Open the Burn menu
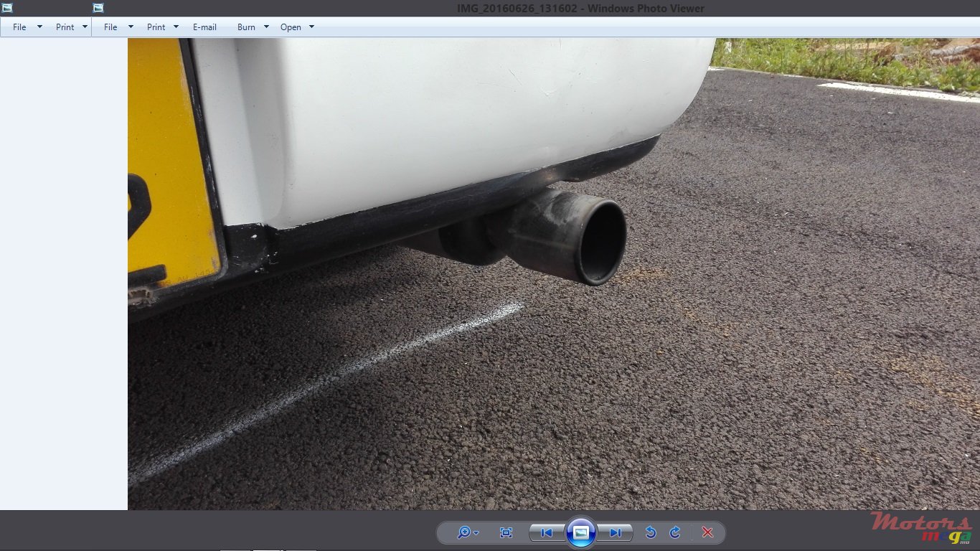980x551 pixels. pos(246,27)
